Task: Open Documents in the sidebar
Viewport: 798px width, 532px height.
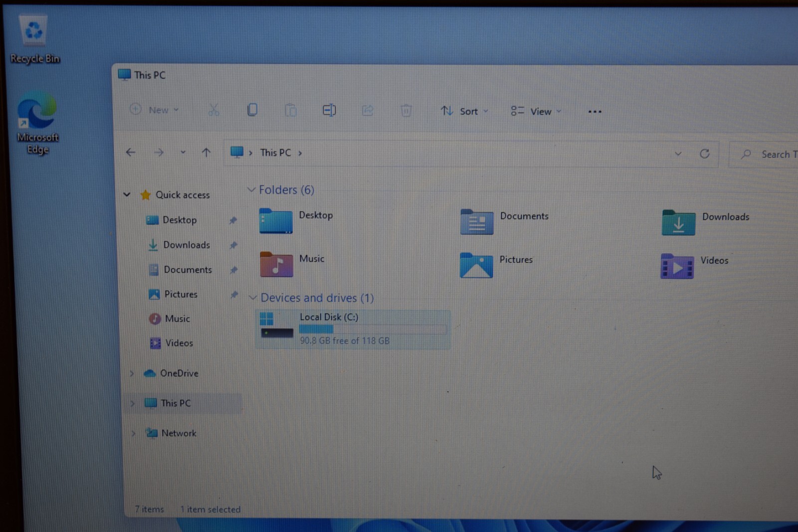Action: click(x=188, y=270)
